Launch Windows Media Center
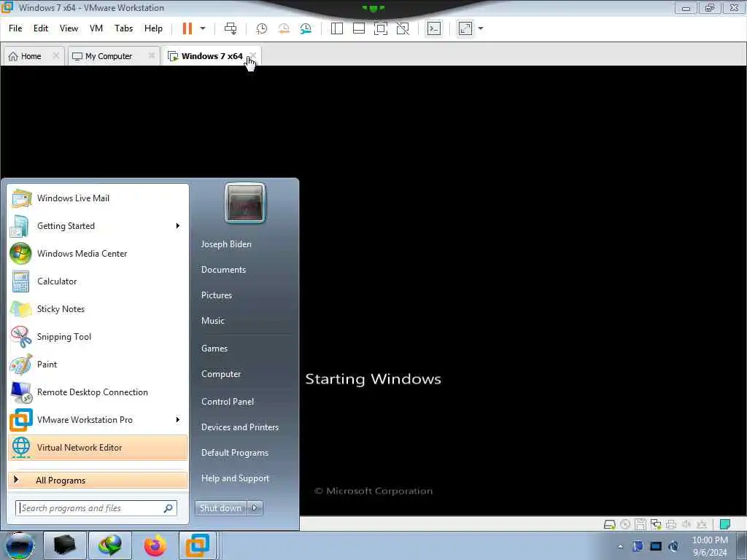The image size is (747, 560). pos(98,253)
